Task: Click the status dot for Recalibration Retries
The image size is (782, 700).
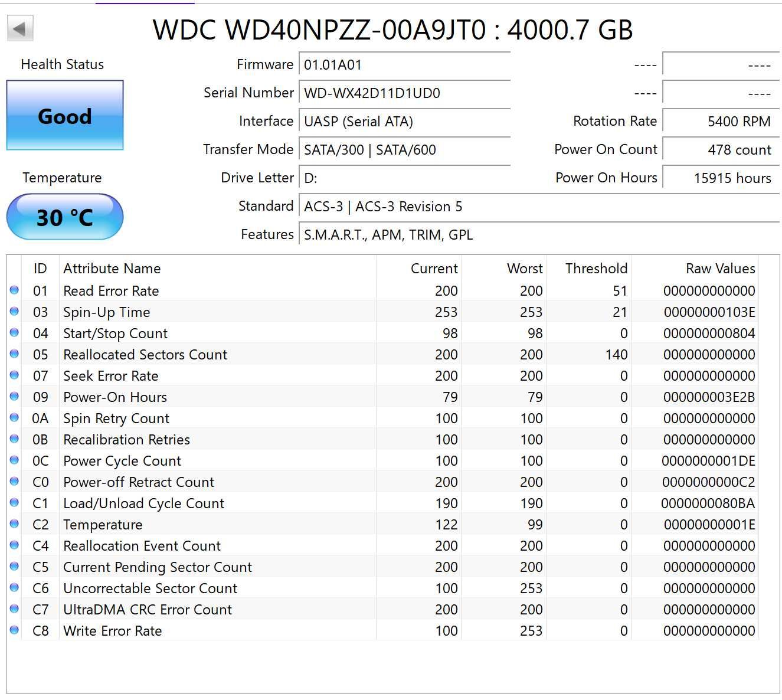Action: pos(14,439)
